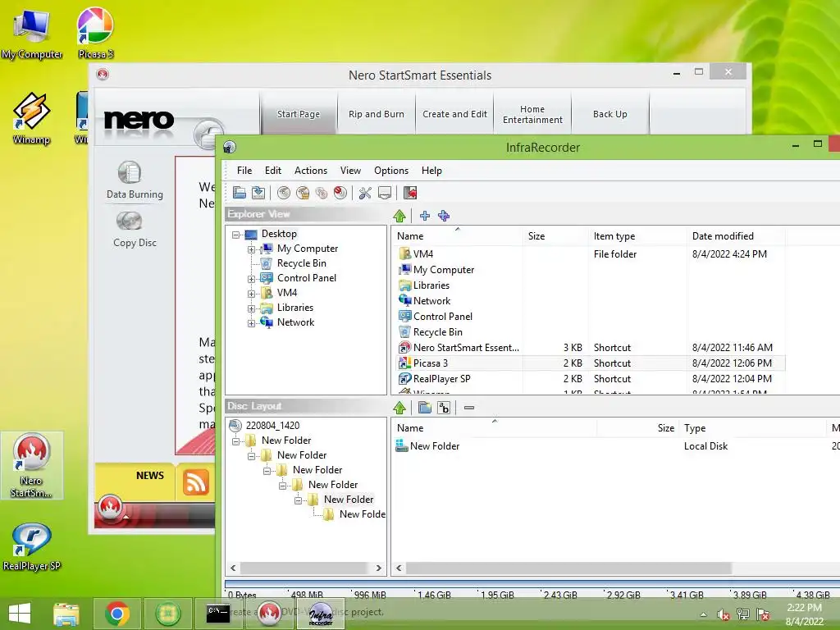
Task: Open File Explorer from the taskbar
Action: 66,614
